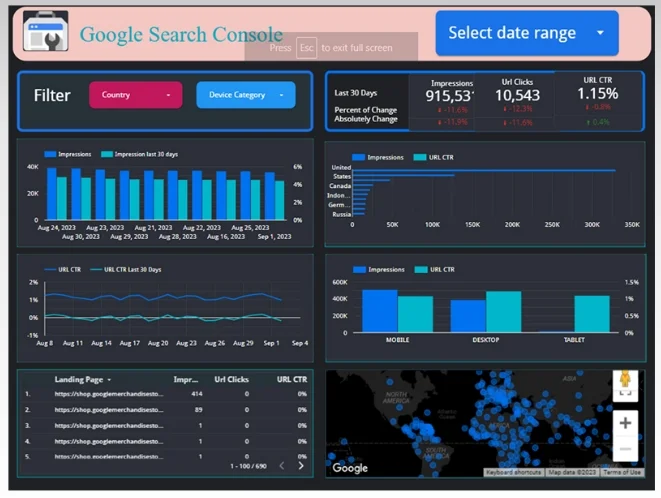Open the Device Category filter dropdown
This screenshot has width=661, height=498.
246,95
